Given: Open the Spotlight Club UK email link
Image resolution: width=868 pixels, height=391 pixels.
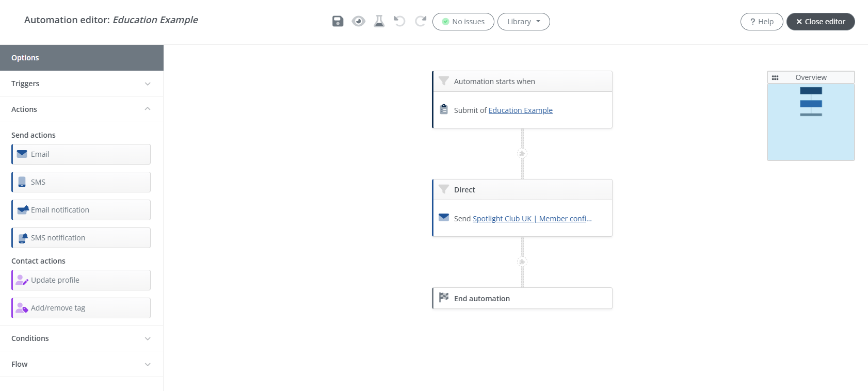Looking at the screenshot, I should point(532,219).
